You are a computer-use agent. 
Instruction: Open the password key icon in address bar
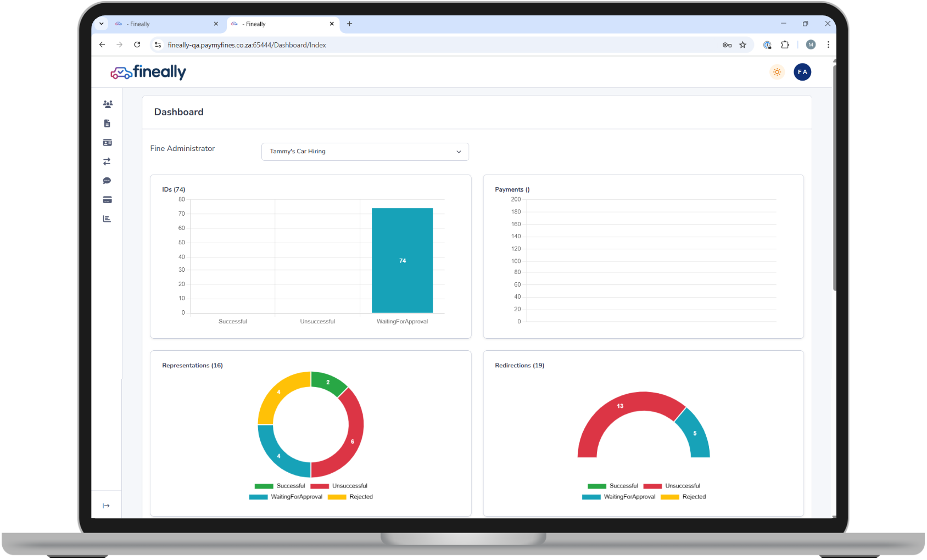(727, 45)
